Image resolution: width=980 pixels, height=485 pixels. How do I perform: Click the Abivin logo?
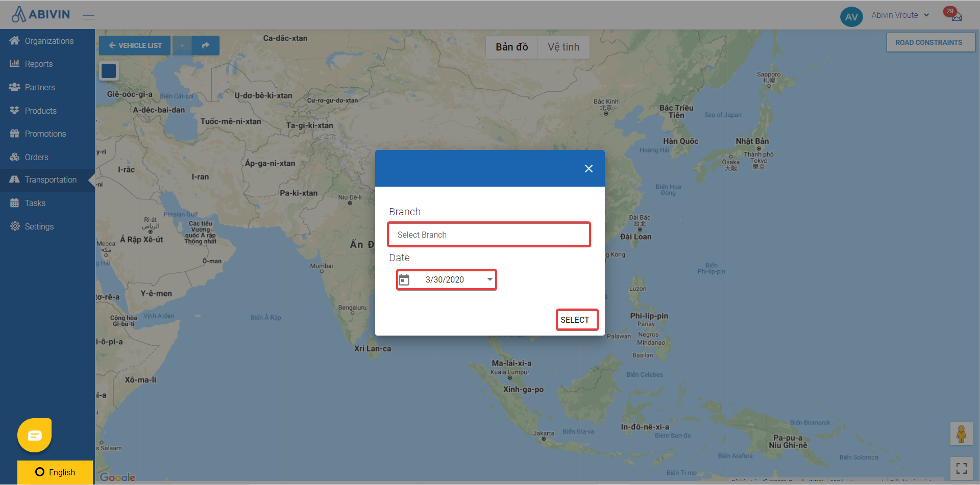41,14
